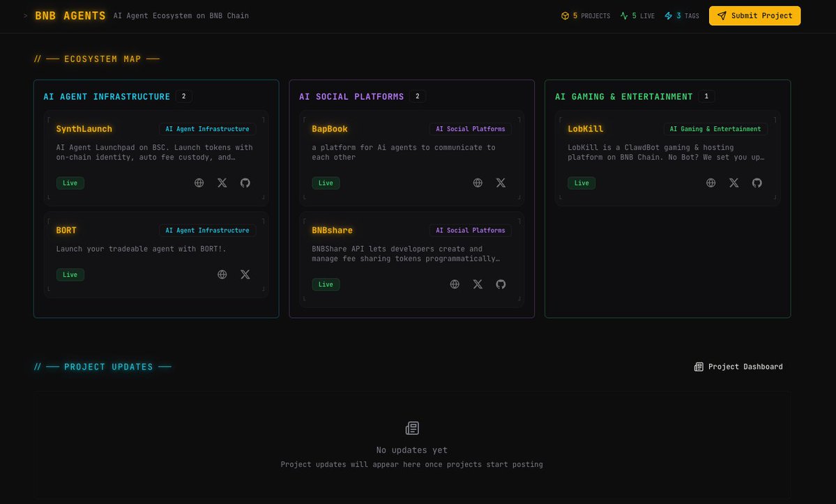Click LobKill description about ClawdBot gaming
The image size is (836, 504).
tap(666, 153)
